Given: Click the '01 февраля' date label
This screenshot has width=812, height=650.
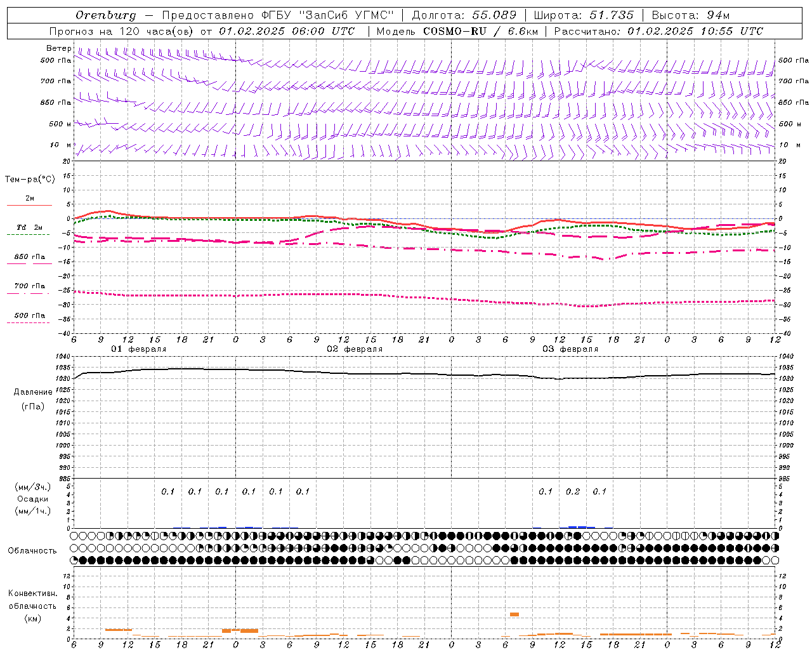Looking at the screenshot, I should pyautogui.click(x=139, y=349).
